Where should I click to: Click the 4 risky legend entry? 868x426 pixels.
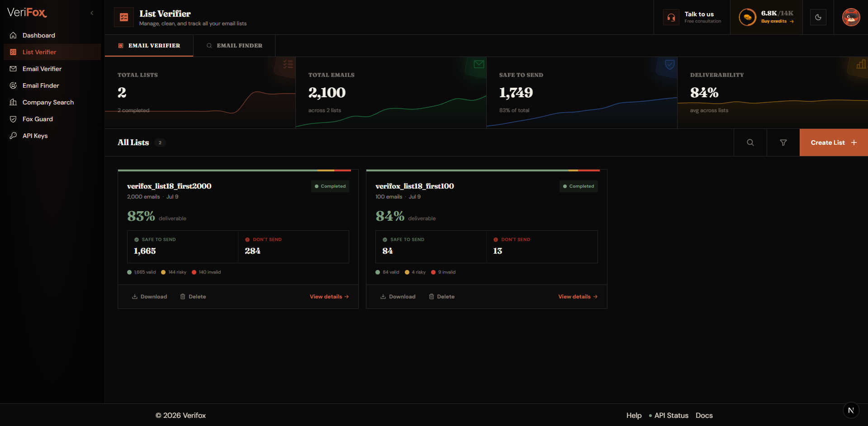pos(415,272)
